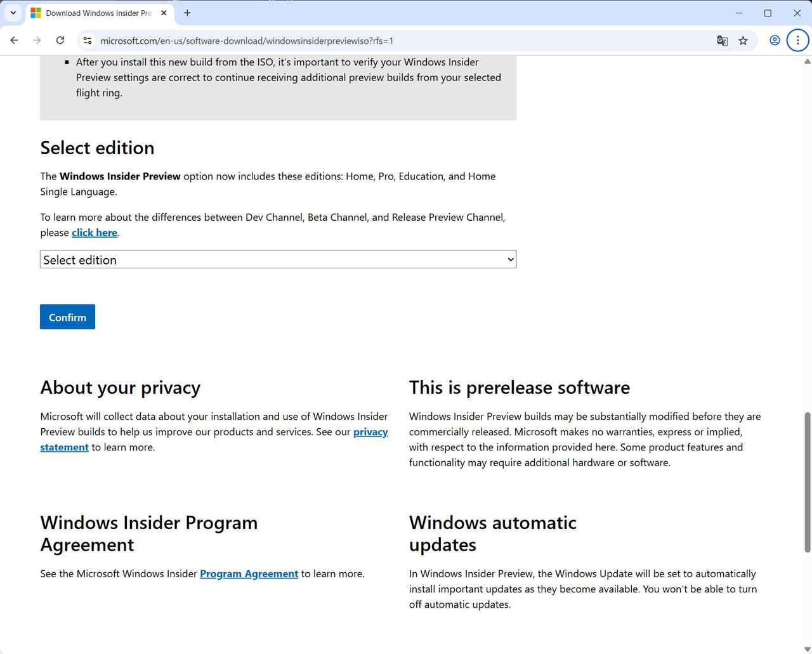
Task: Bookmark this page with star icon
Action: click(743, 41)
